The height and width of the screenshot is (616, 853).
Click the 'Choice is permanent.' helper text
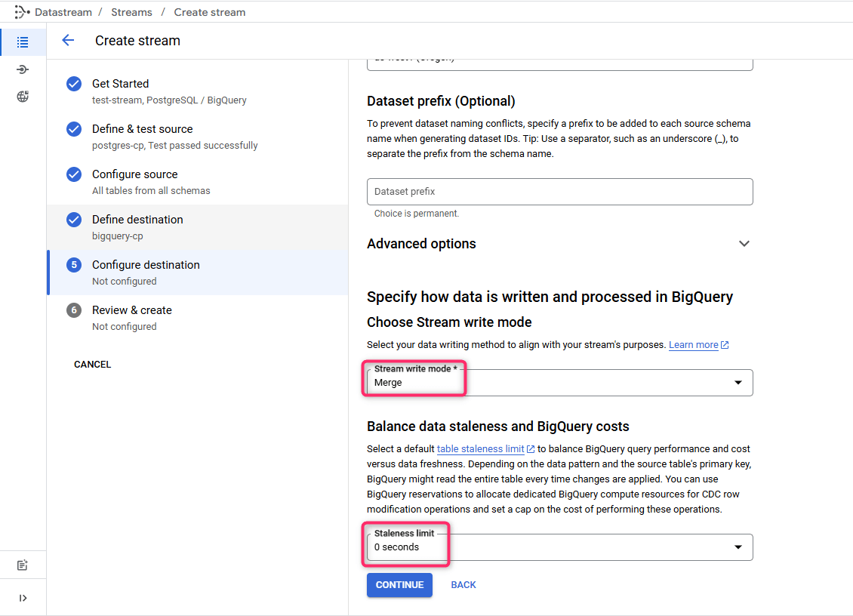coord(417,214)
